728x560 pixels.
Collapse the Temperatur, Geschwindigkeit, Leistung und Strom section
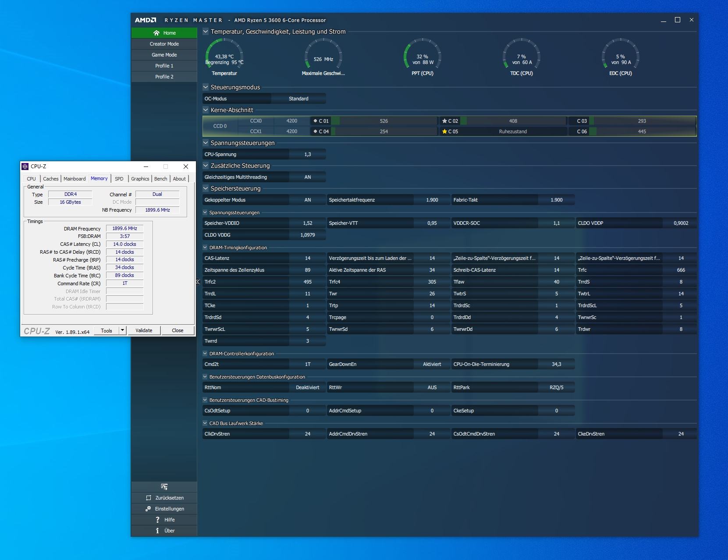coord(206,32)
